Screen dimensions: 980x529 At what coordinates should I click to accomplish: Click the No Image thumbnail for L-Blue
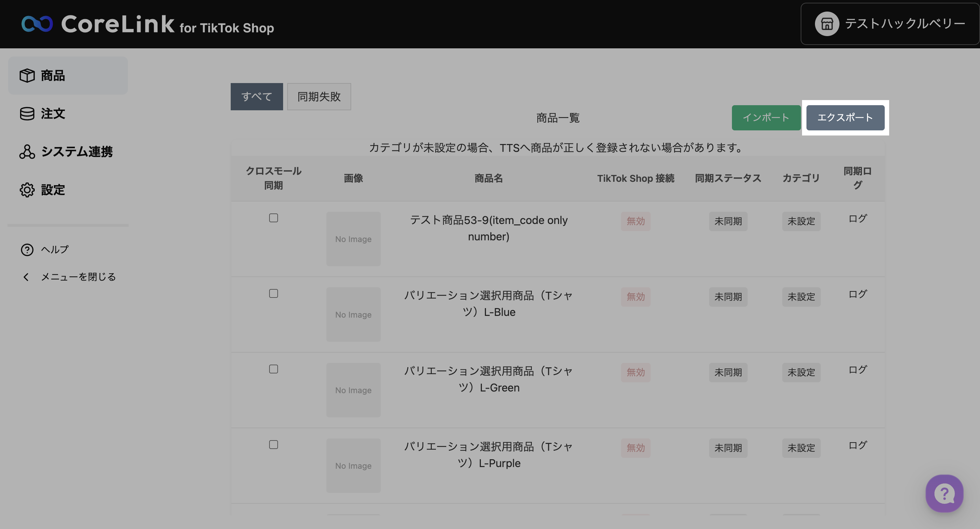click(x=353, y=315)
